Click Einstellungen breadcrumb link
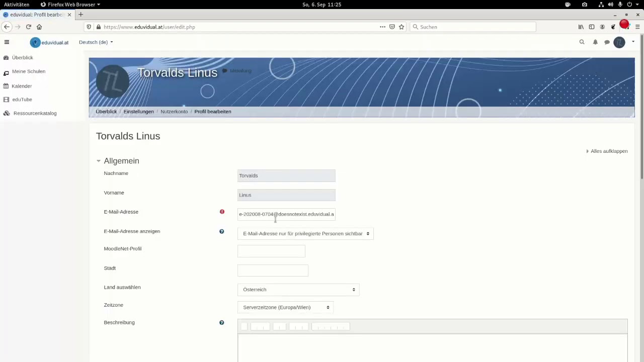This screenshot has width=644, height=362. (139, 112)
